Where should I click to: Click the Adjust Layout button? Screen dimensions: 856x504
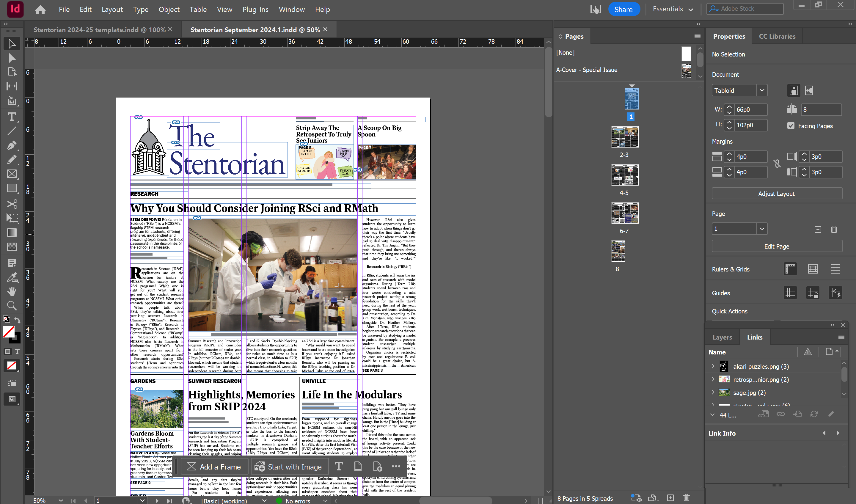(777, 194)
